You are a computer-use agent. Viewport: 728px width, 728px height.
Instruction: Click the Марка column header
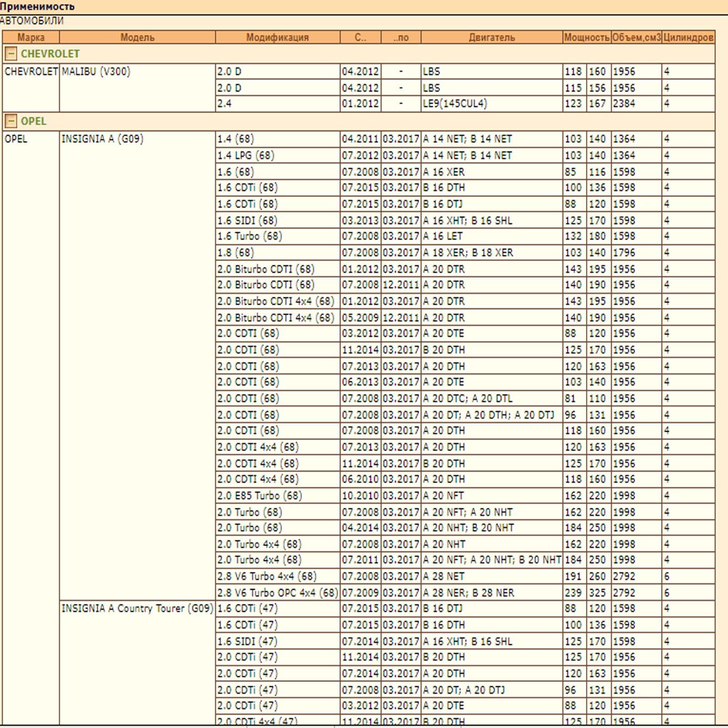[31, 37]
